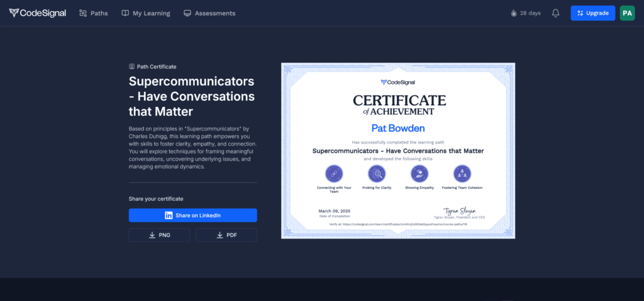Click the name Pat Bowden on certificate
This screenshot has width=644, height=301.
coord(398,128)
